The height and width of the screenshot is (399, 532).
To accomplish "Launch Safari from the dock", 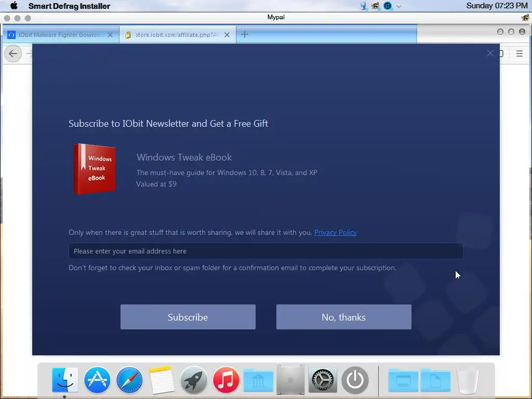I will point(129,380).
